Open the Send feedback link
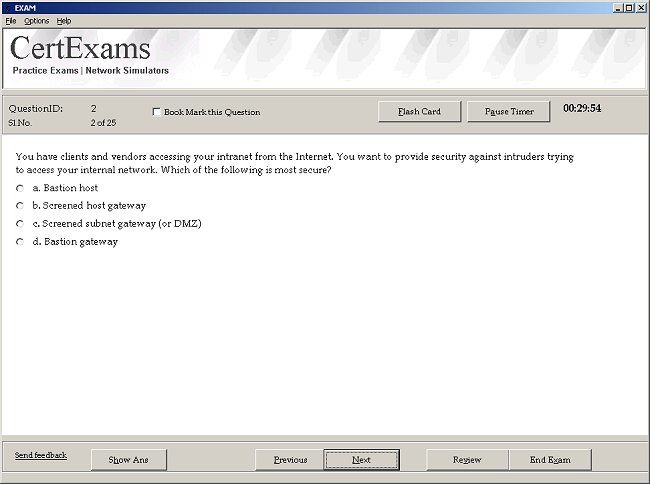Image resolution: width=650 pixels, height=484 pixels. pyautogui.click(x=41, y=455)
